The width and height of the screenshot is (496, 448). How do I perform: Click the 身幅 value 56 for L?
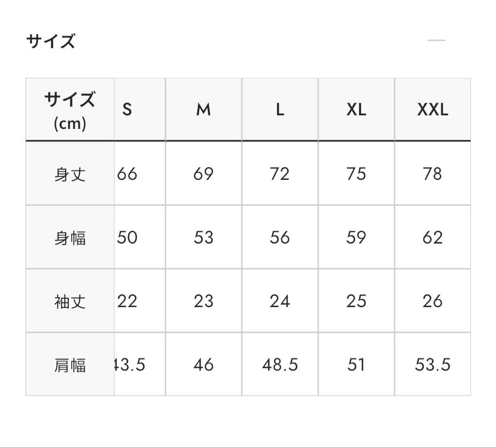coord(280,237)
